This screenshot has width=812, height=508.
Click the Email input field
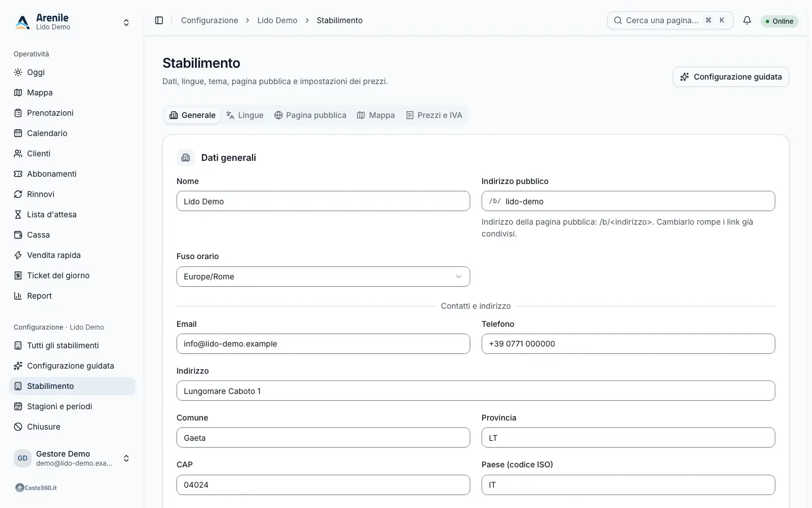click(x=323, y=344)
